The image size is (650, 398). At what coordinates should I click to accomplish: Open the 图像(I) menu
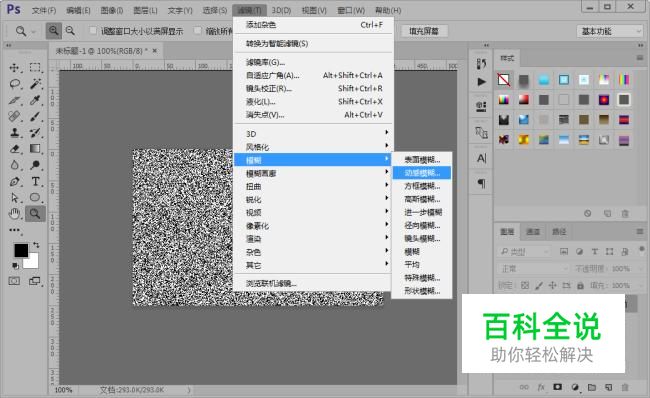[x=112, y=10]
